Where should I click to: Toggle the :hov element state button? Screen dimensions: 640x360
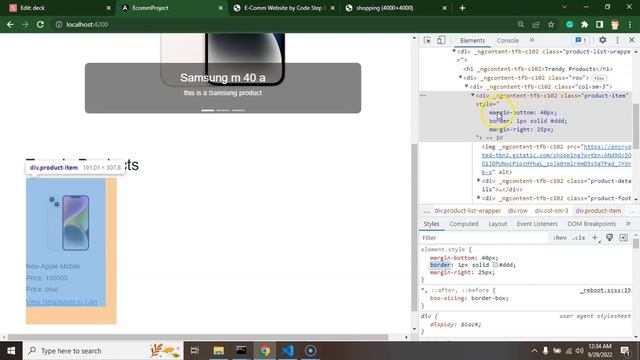[560, 238]
